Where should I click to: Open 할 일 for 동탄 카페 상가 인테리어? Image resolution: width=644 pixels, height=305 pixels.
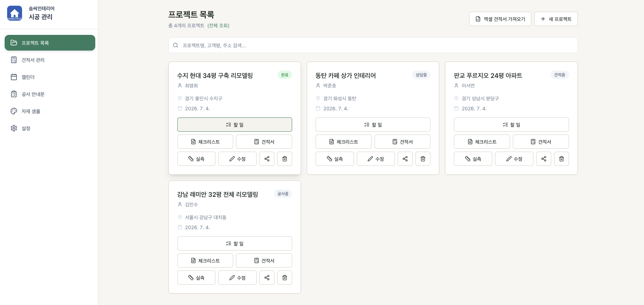373,125
